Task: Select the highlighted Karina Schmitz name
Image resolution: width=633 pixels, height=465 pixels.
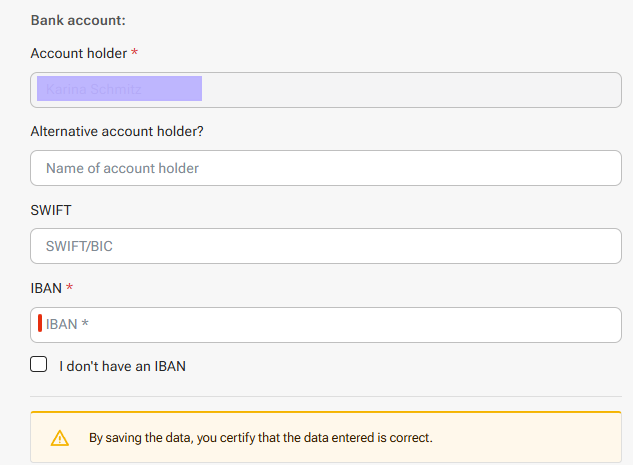Action: (x=119, y=88)
